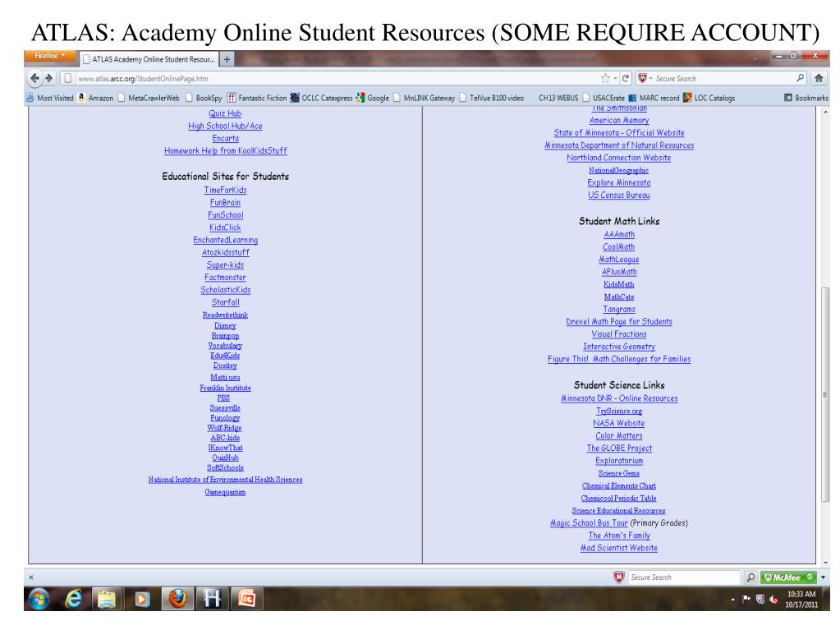Image resolution: width=840 pixels, height=630 pixels.
Task: Click the bottom toolbar Secure Search field
Action: 683,577
